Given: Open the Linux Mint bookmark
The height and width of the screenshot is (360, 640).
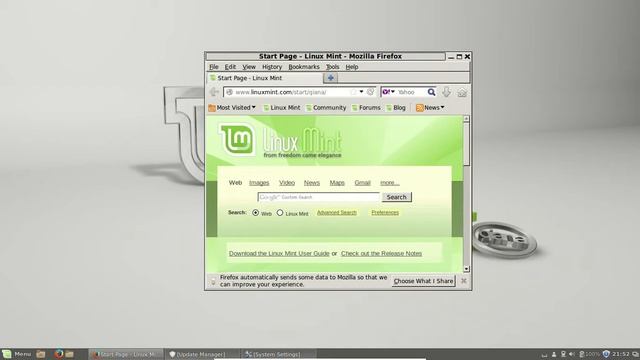Looking at the screenshot, I should coord(282,108).
